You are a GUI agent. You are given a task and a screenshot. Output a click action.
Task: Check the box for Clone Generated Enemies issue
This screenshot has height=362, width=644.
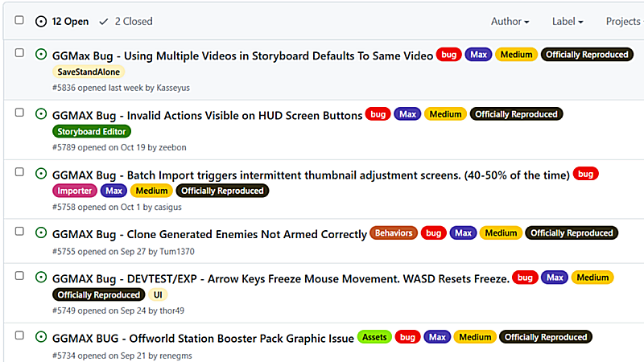pyautogui.click(x=19, y=232)
